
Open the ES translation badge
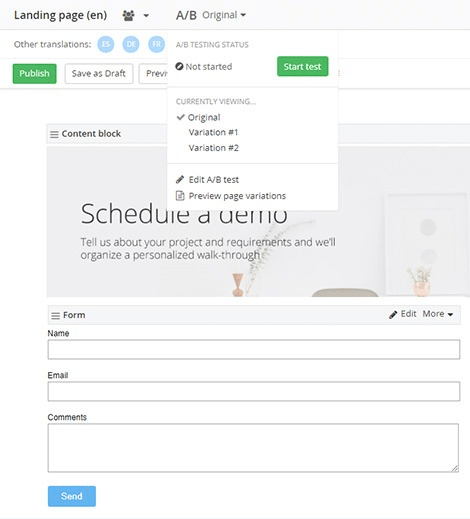click(106, 44)
